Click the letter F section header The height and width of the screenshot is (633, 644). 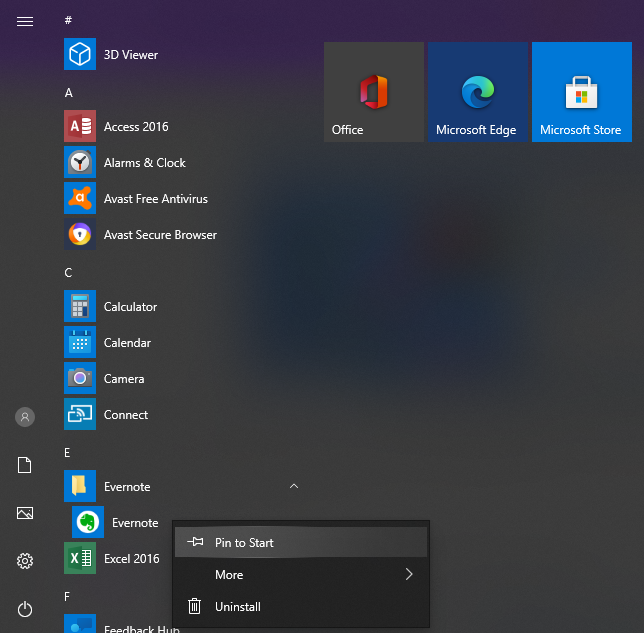(x=67, y=596)
